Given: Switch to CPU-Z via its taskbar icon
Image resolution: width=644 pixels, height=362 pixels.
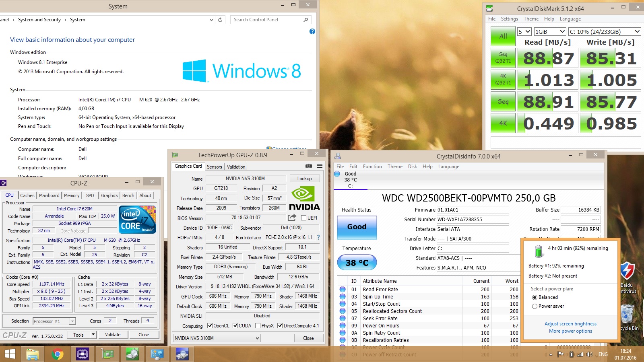Looking at the screenshot, I should point(83,354).
